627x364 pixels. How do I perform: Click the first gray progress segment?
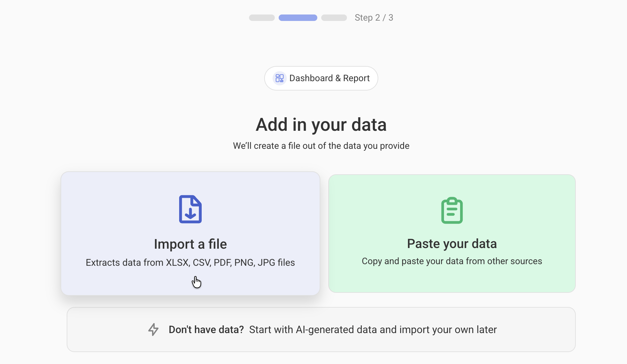[x=262, y=18]
